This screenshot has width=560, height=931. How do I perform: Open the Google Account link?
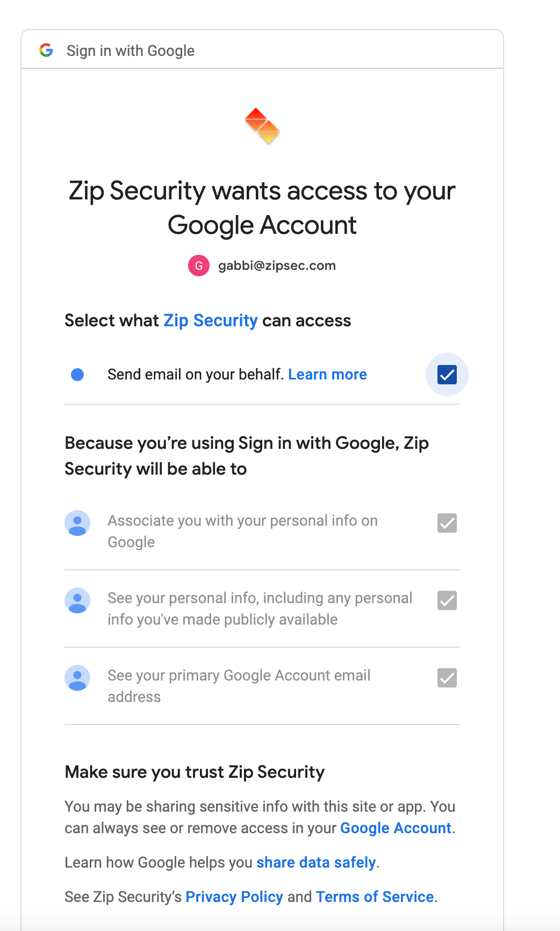(396, 828)
